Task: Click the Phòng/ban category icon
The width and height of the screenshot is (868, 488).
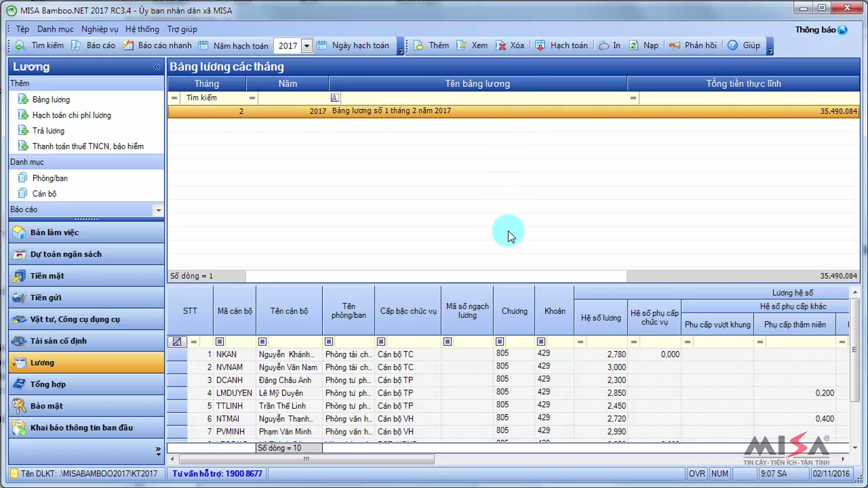Action: (23, 178)
